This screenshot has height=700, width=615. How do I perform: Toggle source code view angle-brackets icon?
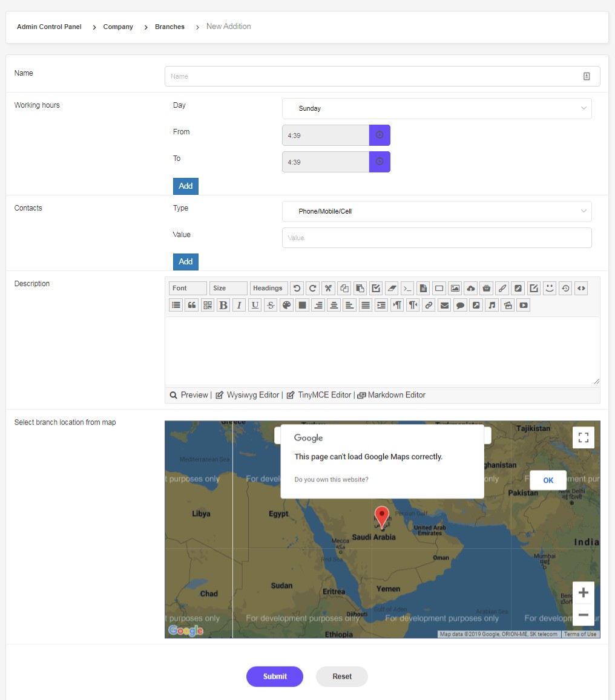[x=581, y=289]
